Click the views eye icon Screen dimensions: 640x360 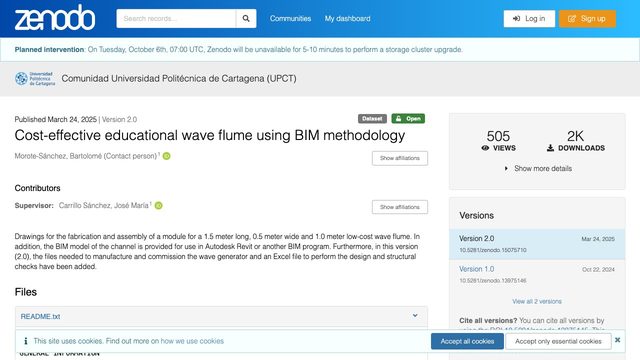click(485, 148)
